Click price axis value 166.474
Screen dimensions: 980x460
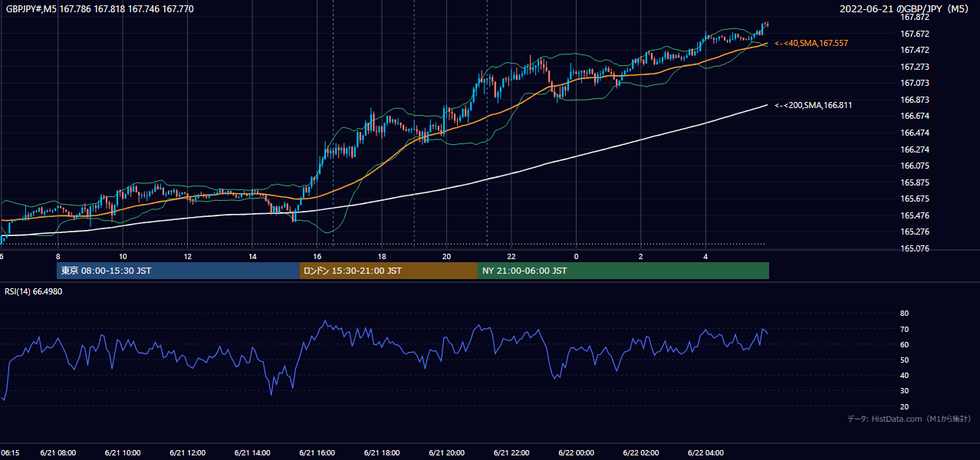click(x=914, y=133)
